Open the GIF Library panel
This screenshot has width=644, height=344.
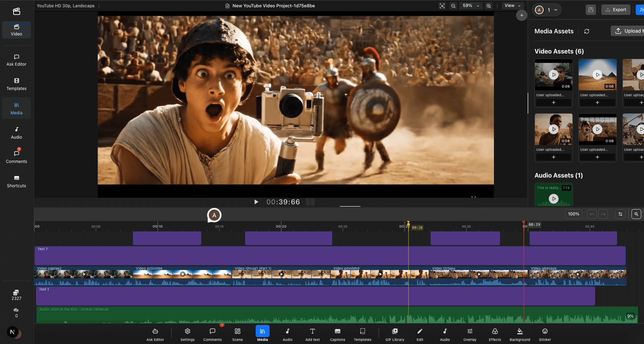tap(395, 334)
